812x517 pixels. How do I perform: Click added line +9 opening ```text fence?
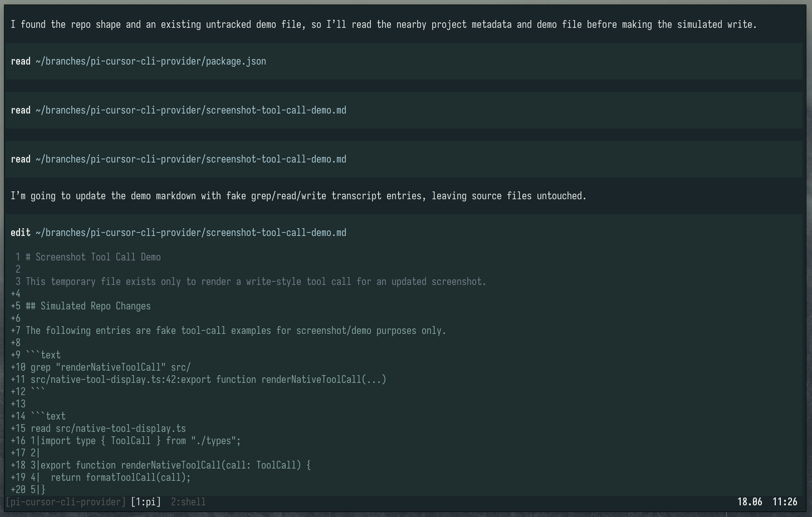click(36, 355)
